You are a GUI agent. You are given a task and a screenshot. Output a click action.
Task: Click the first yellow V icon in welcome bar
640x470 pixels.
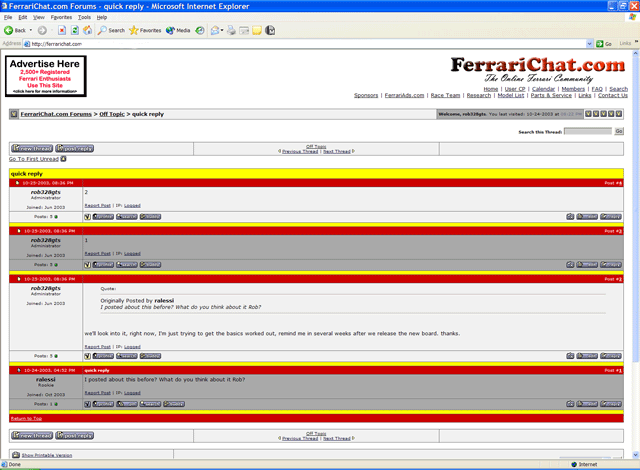click(x=588, y=114)
